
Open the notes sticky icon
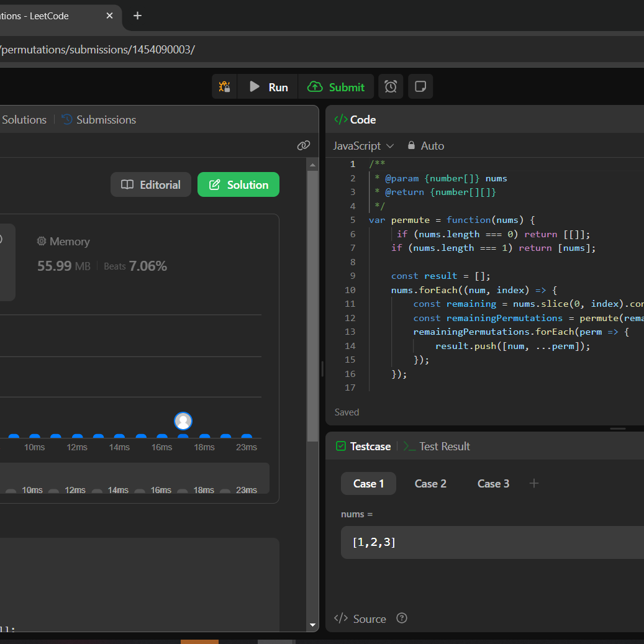pos(420,87)
